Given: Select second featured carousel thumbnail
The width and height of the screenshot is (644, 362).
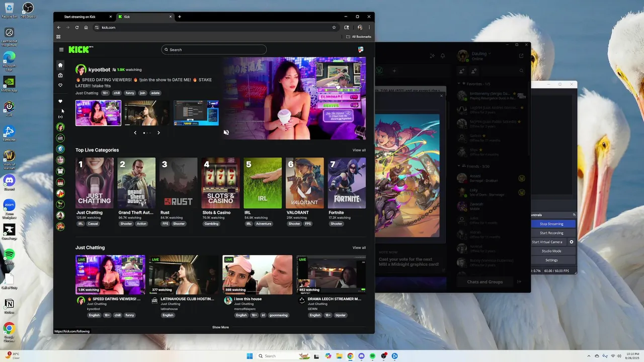Looking at the screenshot, I should 147,113.
